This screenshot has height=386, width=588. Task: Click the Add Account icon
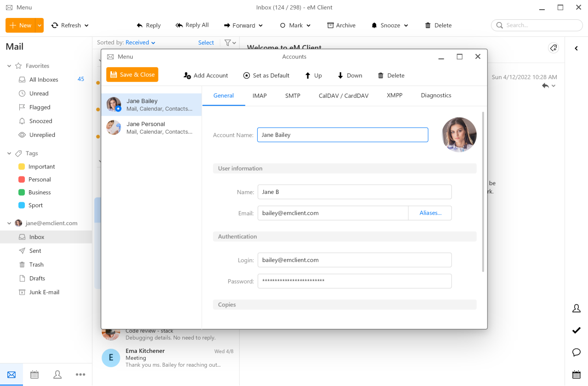click(x=188, y=75)
